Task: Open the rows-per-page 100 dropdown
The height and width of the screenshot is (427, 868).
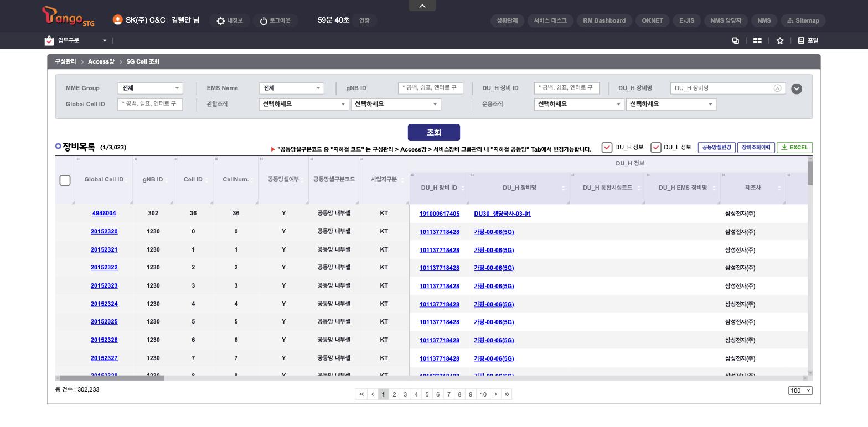Action: (x=800, y=390)
